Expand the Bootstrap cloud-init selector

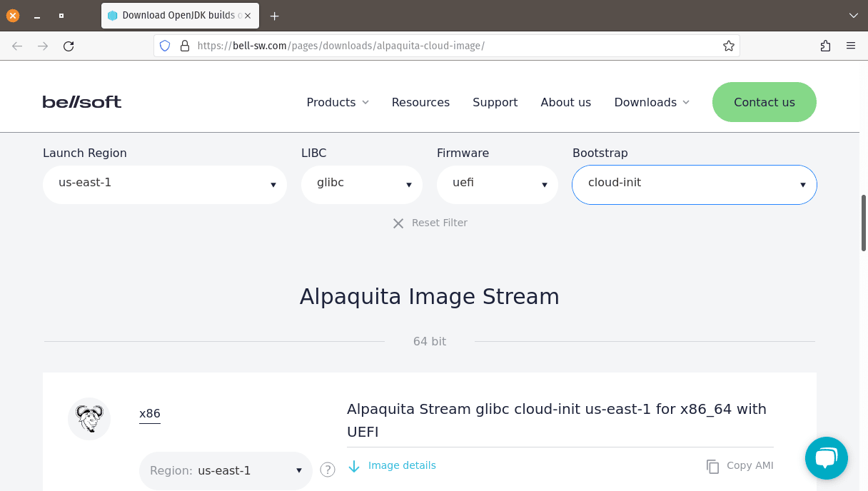coord(693,183)
